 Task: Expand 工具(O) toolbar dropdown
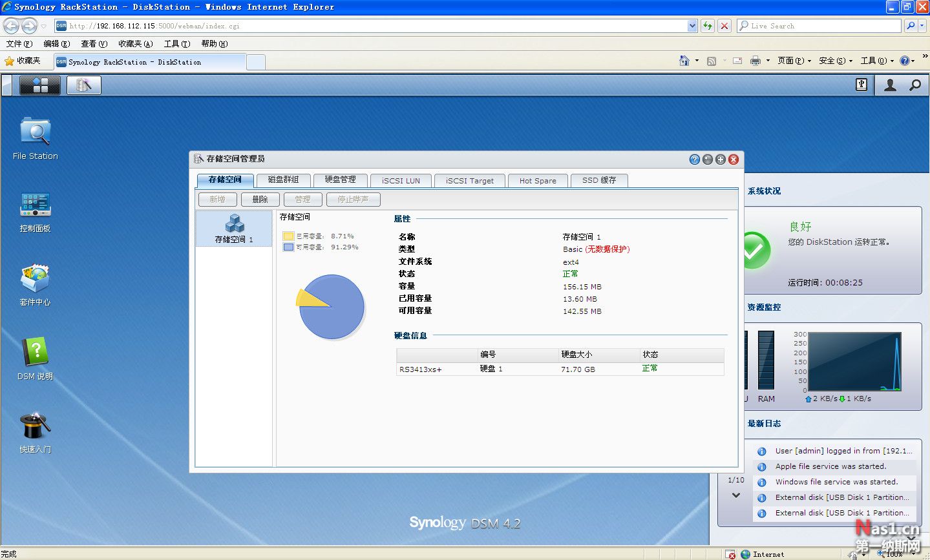point(877,61)
